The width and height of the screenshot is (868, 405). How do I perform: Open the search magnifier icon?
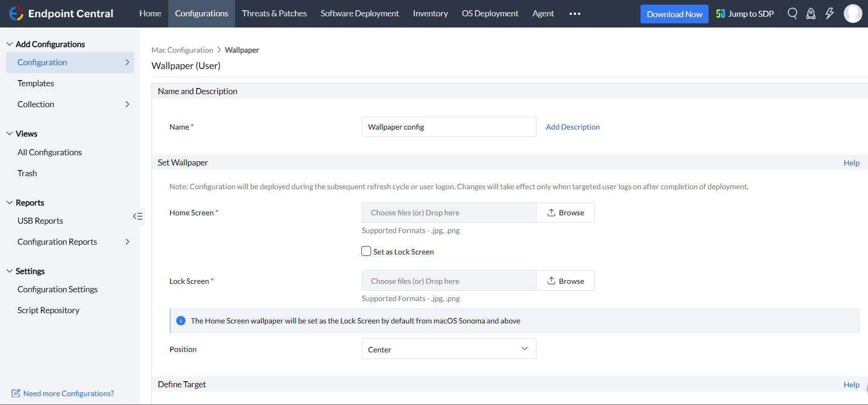coord(792,14)
